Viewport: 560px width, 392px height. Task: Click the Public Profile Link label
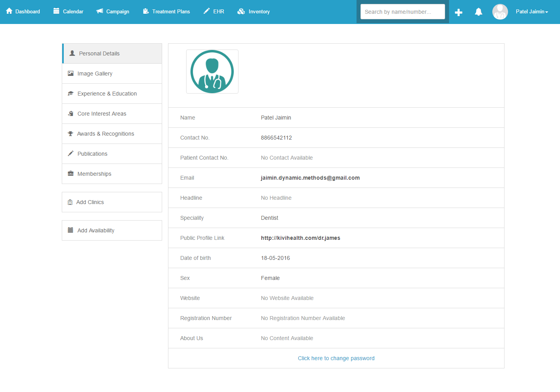tap(202, 238)
